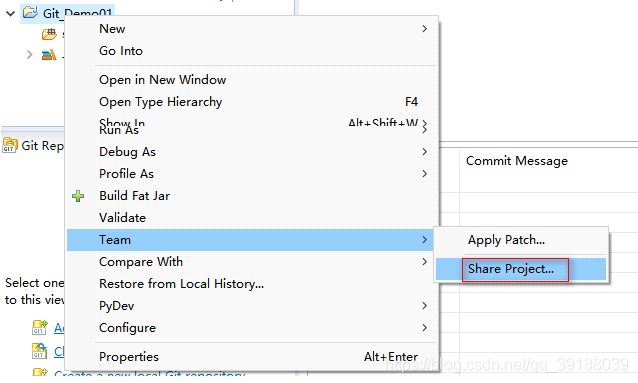638x383 pixels.
Task: Click the clone Git repository icon
Action: (39, 351)
